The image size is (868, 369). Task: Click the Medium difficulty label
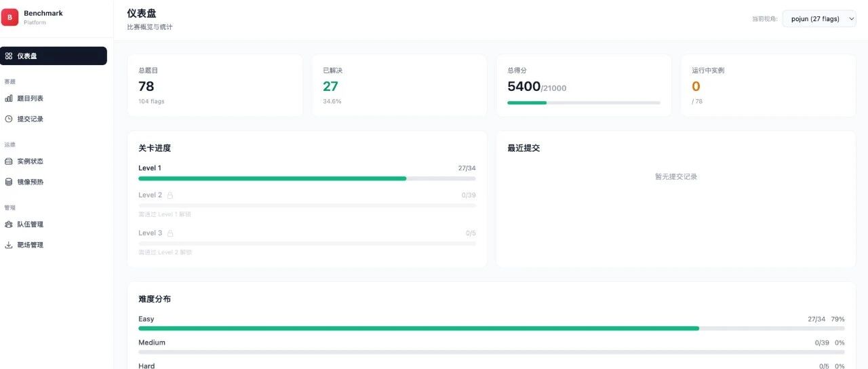(x=152, y=343)
